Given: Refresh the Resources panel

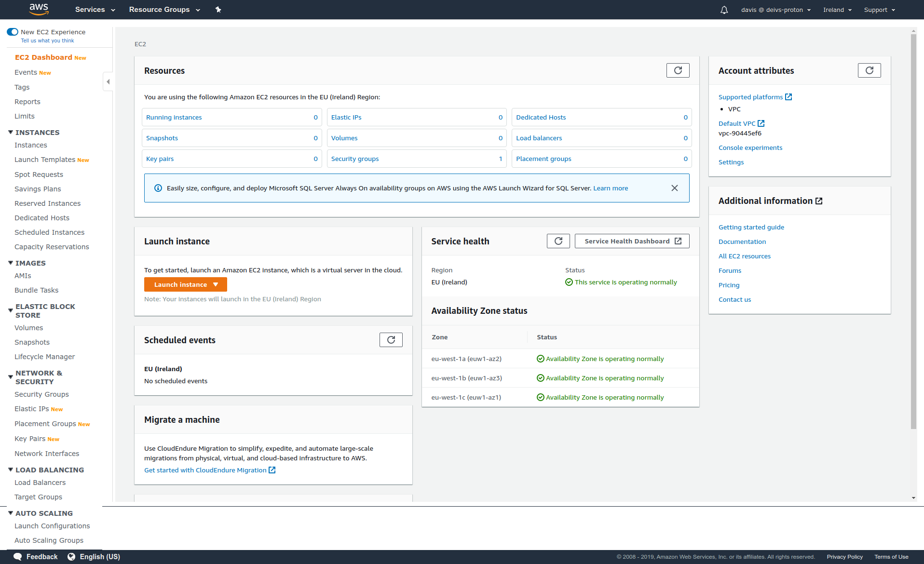Looking at the screenshot, I should point(678,70).
